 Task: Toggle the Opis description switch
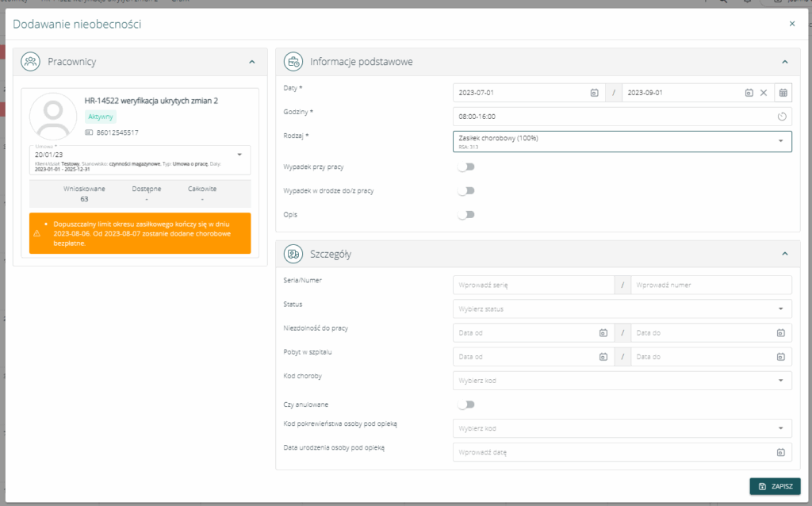point(466,215)
